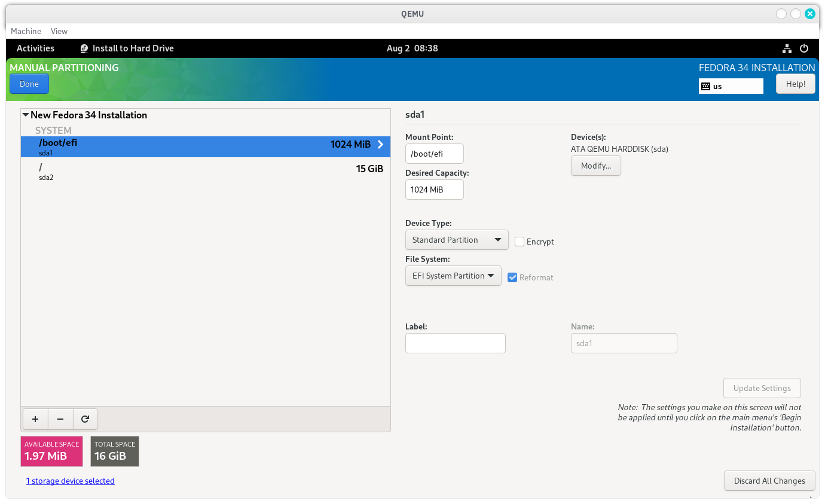The height and width of the screenshot is (504, 825).
Task: Open the 1 storage device selected link
Action: [x=71, y=481]
